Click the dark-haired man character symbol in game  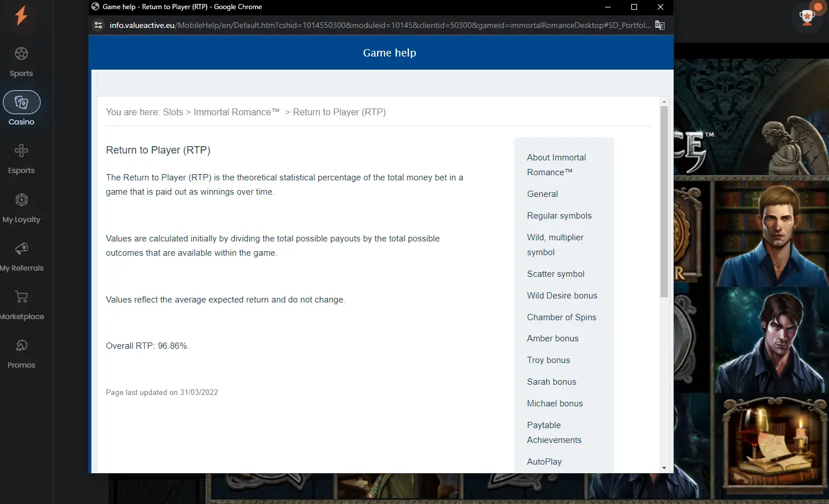point(771,341)
